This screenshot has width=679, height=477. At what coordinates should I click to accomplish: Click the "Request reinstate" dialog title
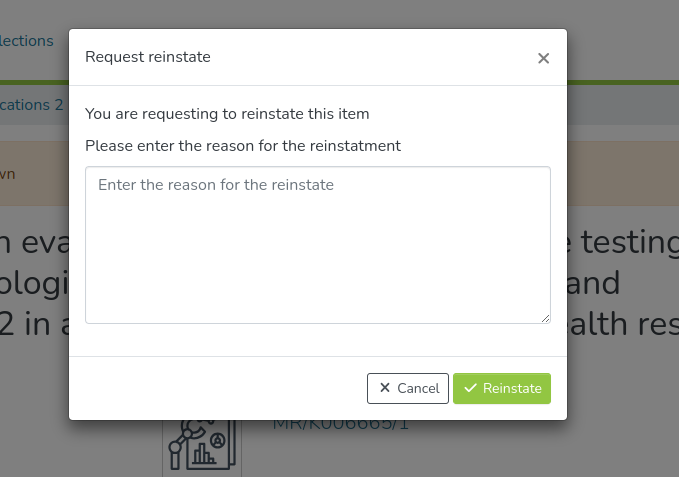click(148, 57)
